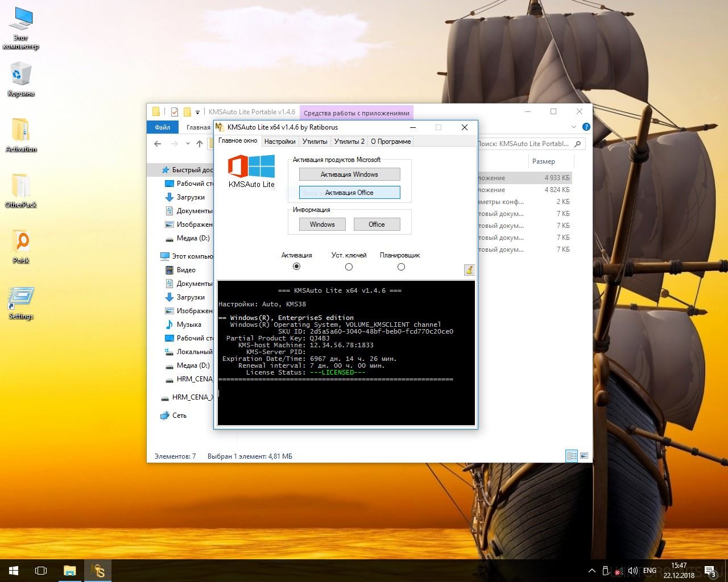Select Локальный диск in navigation tree
The width and height of the screenshot is (728, 582).
189,352
